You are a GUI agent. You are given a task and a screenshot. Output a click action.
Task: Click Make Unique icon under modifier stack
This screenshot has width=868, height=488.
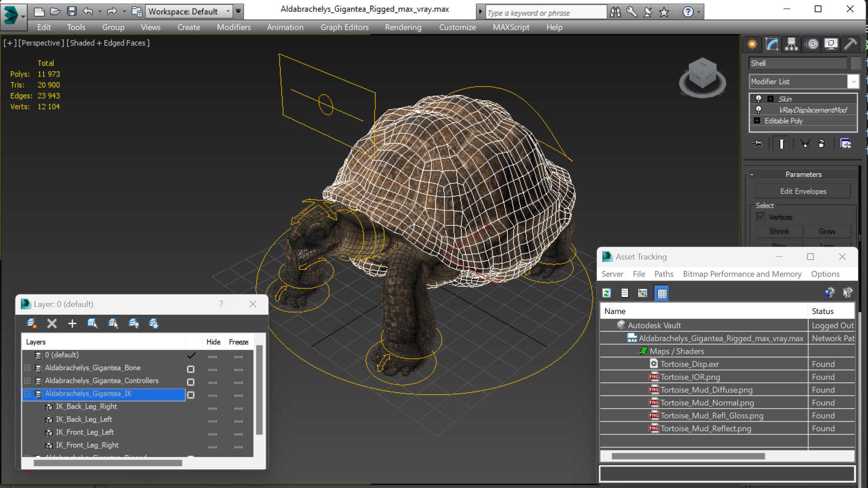(x=805, y=144)
